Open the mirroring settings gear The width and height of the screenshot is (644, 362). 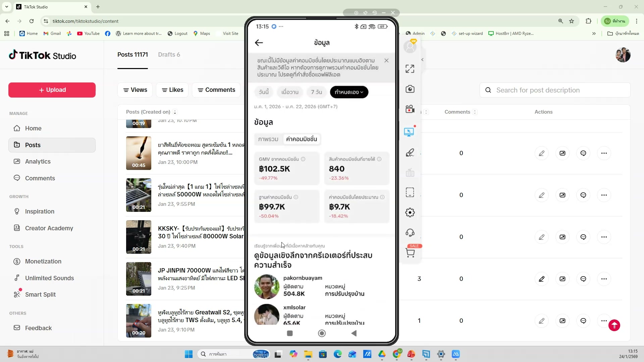pyautogui.click(x=410, y=212)
